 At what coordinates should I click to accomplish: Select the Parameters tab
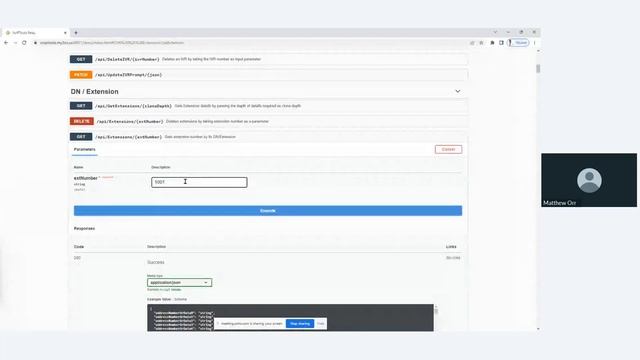pos(84,149)
